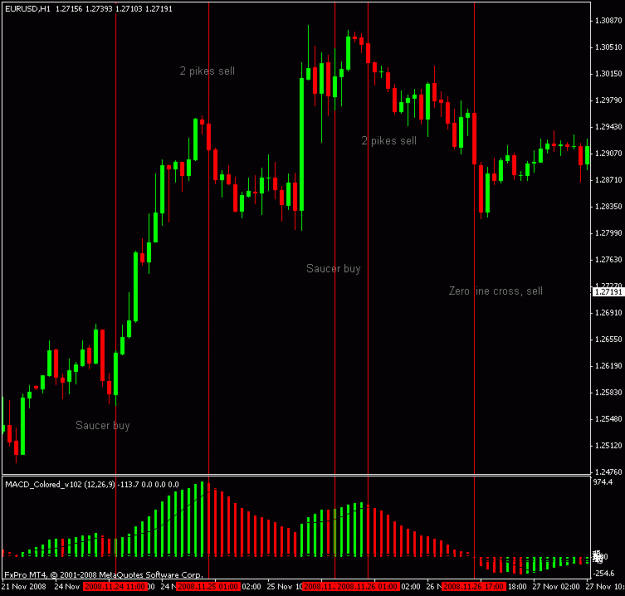Click the 1.30870 price scale label
The image size is (625, 596).
coord(608,21)
